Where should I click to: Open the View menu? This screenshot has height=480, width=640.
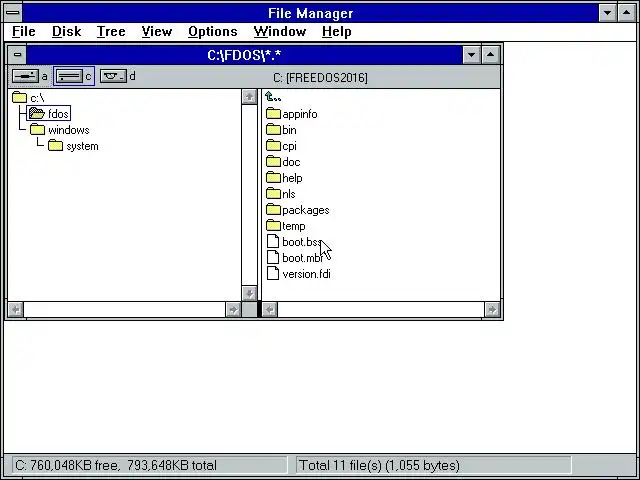click(157, 31)
